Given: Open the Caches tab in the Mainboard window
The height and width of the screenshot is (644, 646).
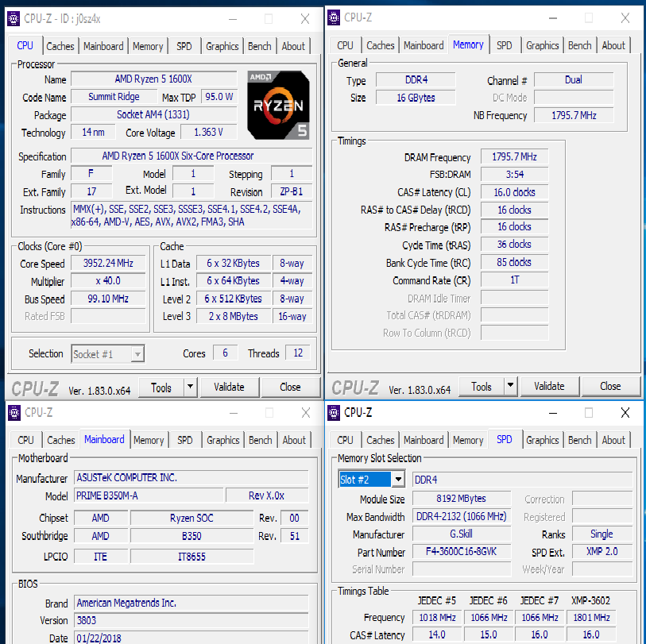Looking at the screenshot, I should point(61,440).
